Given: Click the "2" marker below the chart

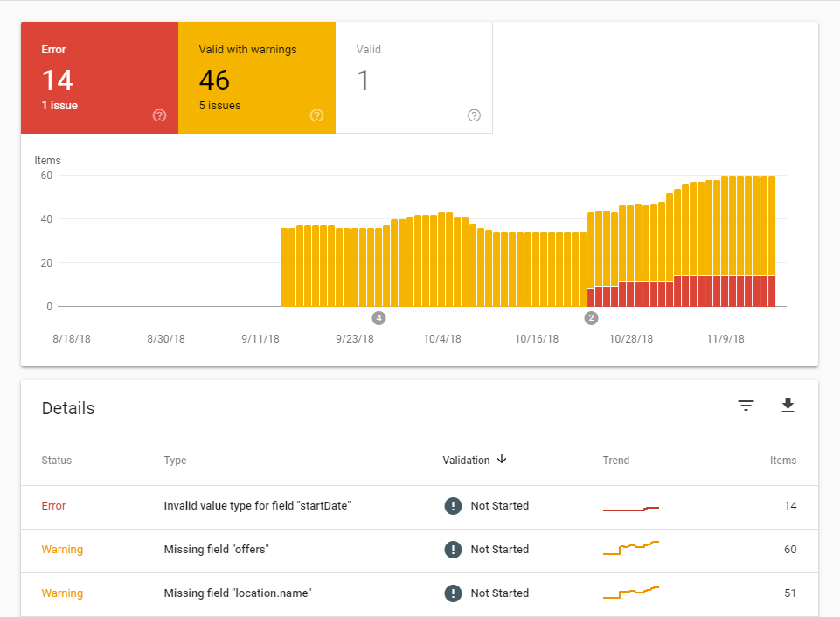Looking at the screenshot, I should [x=591, y=318].
